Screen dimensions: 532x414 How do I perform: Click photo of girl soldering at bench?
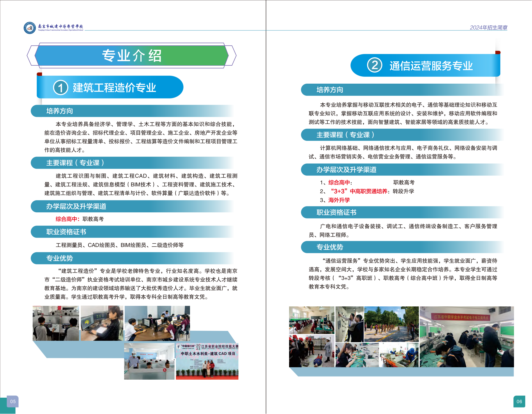[x=357, y=355]
